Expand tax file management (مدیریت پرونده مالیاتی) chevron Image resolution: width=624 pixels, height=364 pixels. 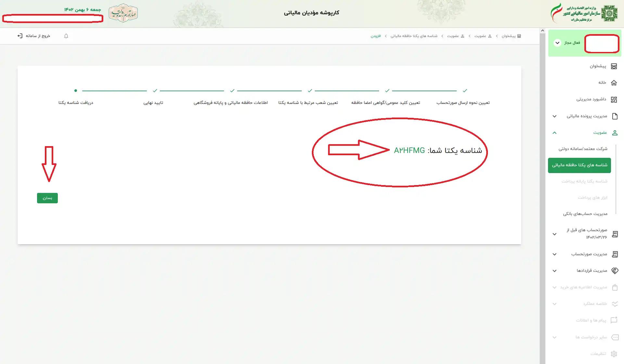point(554,116)
